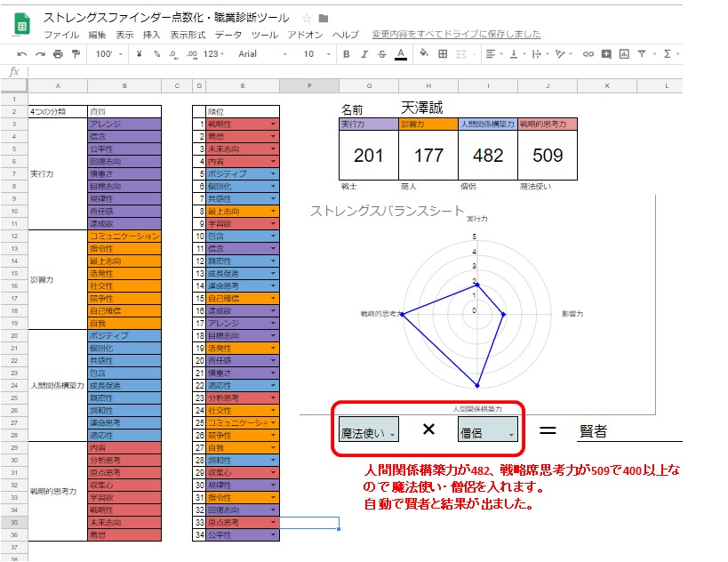The image size is (728, 562).
Task: Star this spreadsheet document
Action: pyautogui.click(x=307, y=19)
